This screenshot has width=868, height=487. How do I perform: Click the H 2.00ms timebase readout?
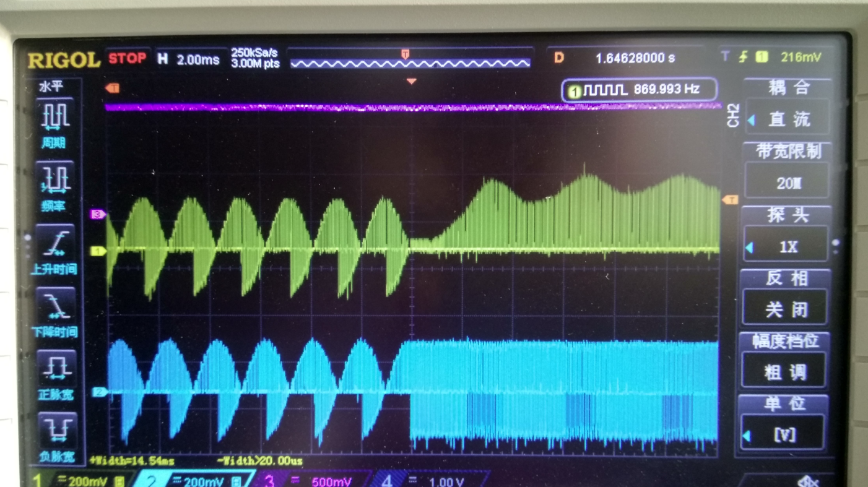pyautogui.click(x=189, y=59)
